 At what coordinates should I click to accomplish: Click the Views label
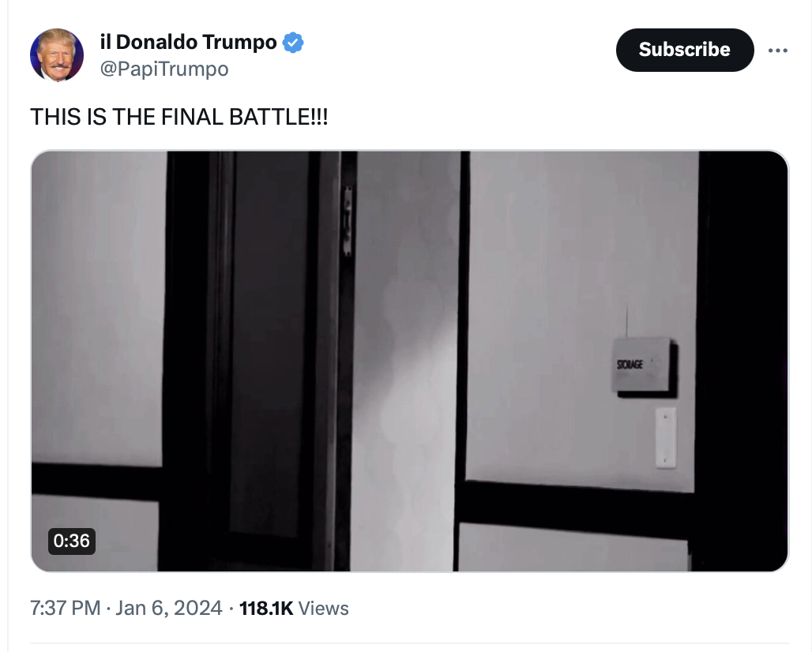pyautogui.click(x=324, y=608)
